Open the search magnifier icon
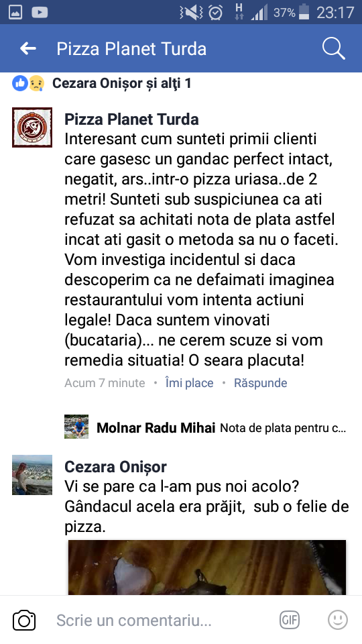 (x=333, y=49)
